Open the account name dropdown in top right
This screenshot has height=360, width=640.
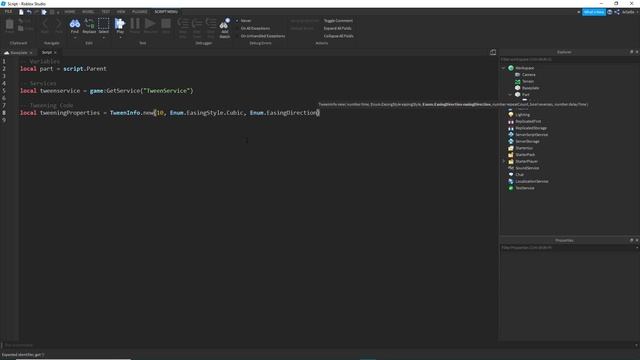[630, 12]
